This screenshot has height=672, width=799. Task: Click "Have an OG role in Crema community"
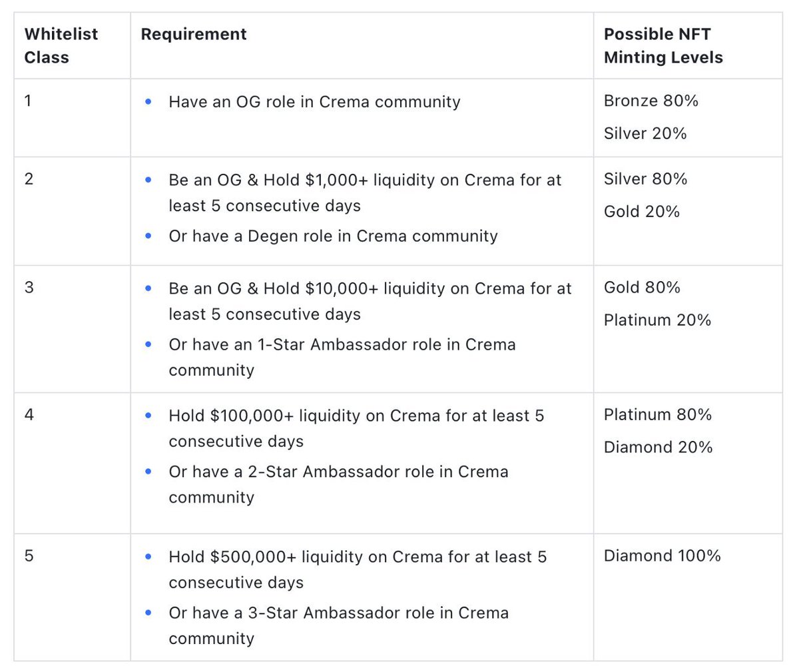click(314, 102)
